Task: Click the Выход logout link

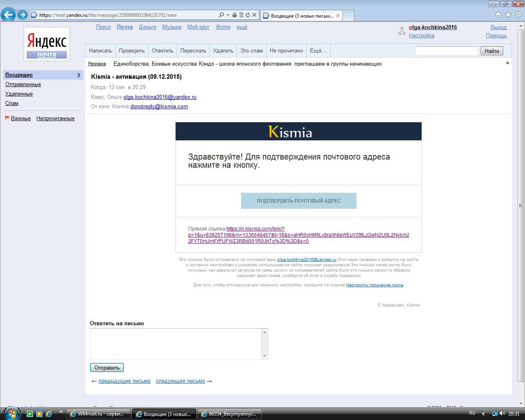Action: point(498,27)
